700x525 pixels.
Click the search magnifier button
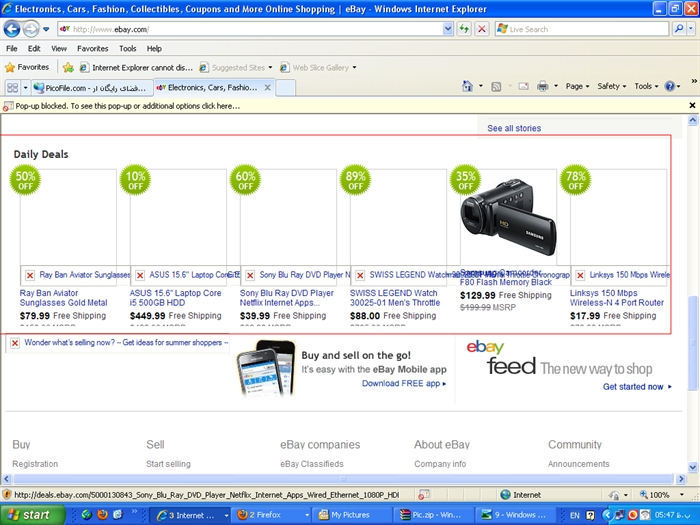(x=679, y=29)
